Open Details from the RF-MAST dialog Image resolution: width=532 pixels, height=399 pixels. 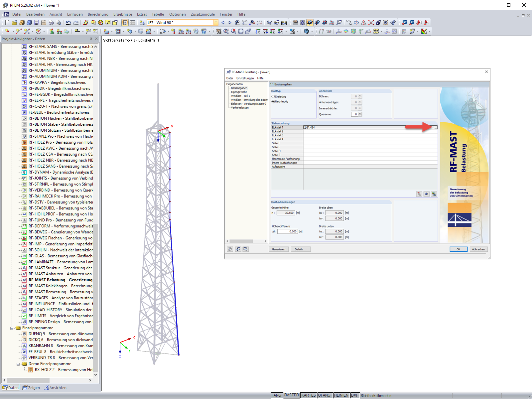coord(301,249)
